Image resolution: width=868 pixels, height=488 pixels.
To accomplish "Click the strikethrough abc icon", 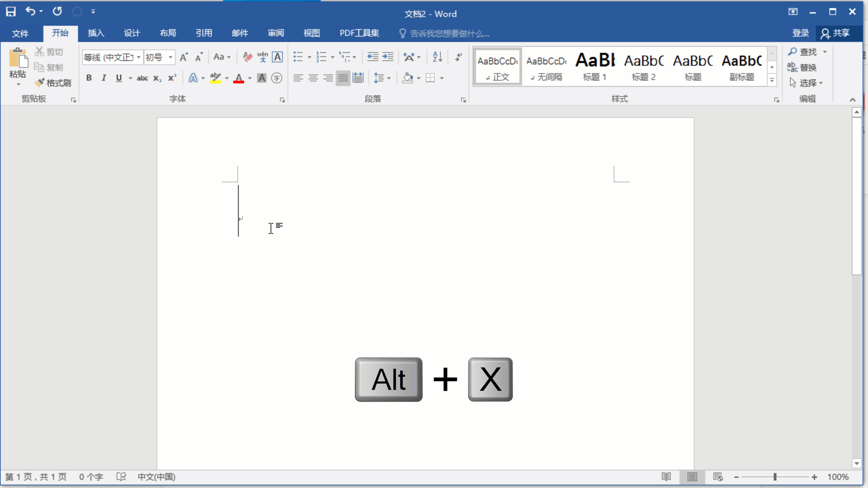I will [142, 78].
